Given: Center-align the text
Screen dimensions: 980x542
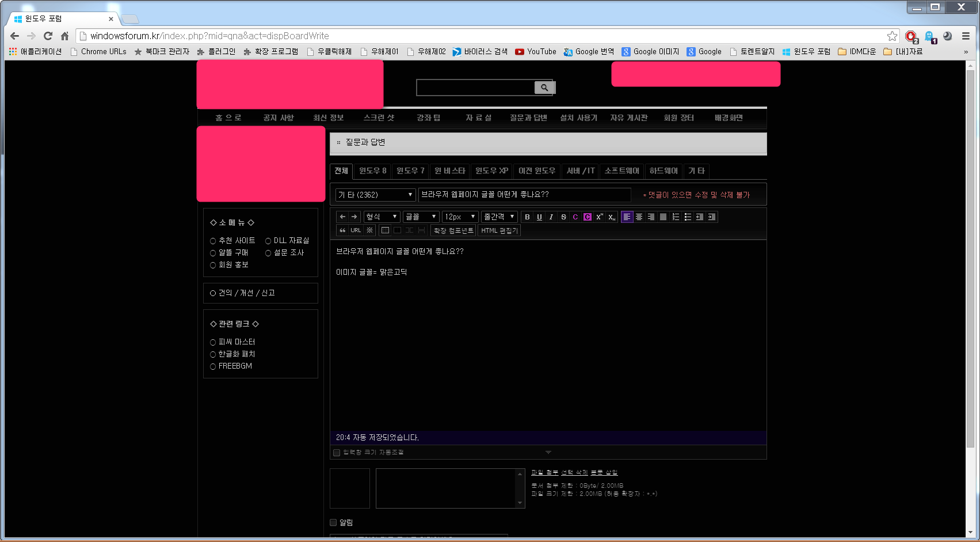Looking at the screenshot, I should [x=639, y=217].
